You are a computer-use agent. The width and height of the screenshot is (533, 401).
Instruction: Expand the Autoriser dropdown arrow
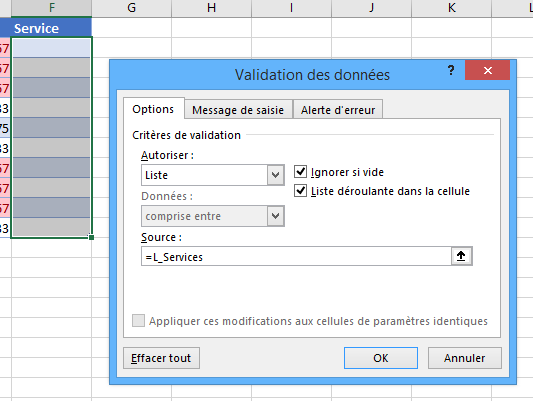point(275,175)
